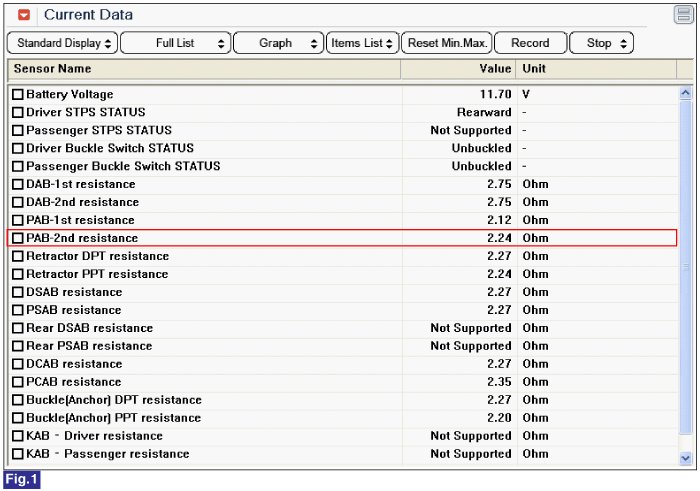Check the Driver Buckle Switch STATUS box
The height and width of the screenshot is (491, 700).
pos(18,148)
